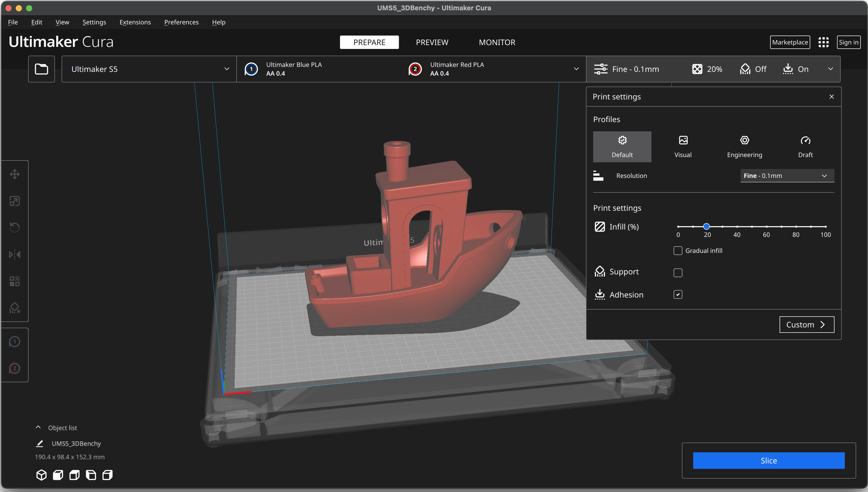Select the Scale tool in left toolbar
This screenshot has height=492, width=868.
(x=14, y=201)
